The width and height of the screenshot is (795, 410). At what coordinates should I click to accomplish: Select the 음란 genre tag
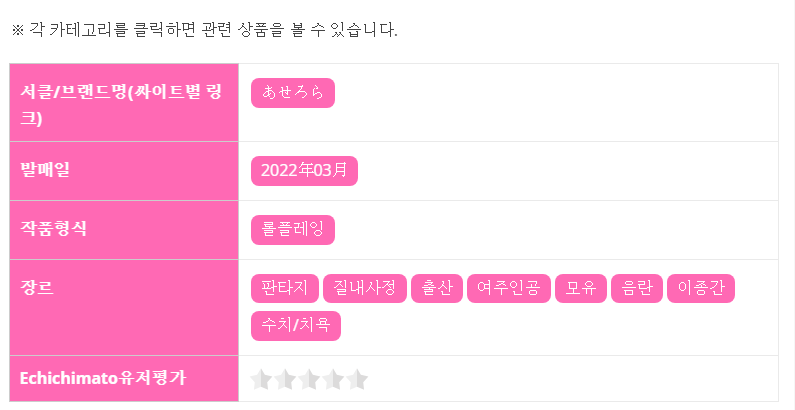(x=637, y=288)
